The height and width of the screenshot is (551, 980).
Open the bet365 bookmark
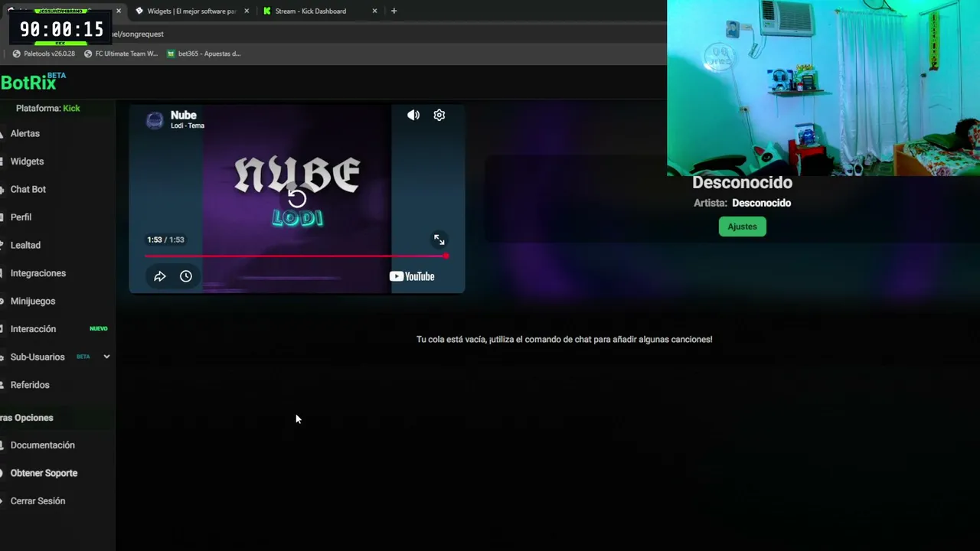(x=204, y=54)
